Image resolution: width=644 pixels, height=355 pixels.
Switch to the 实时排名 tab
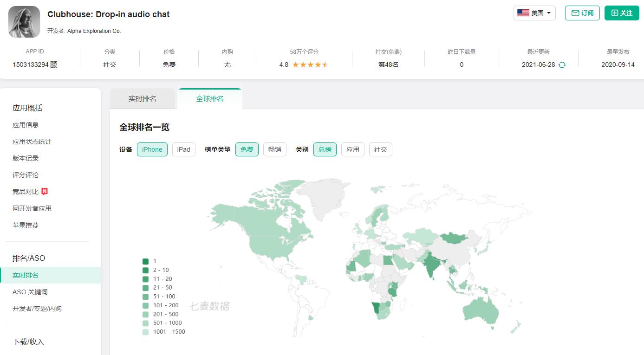click(x=142, y=99)
